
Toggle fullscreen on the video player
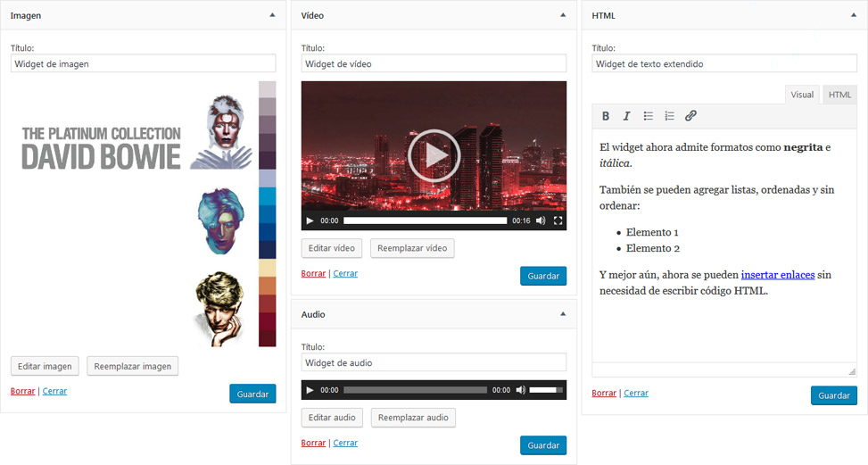coord(558,220)
